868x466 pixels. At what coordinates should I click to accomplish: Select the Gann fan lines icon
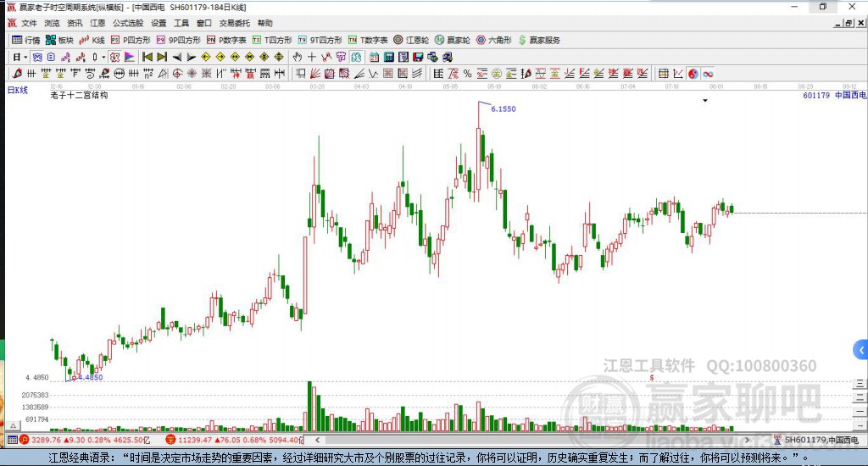coord(315,74)
